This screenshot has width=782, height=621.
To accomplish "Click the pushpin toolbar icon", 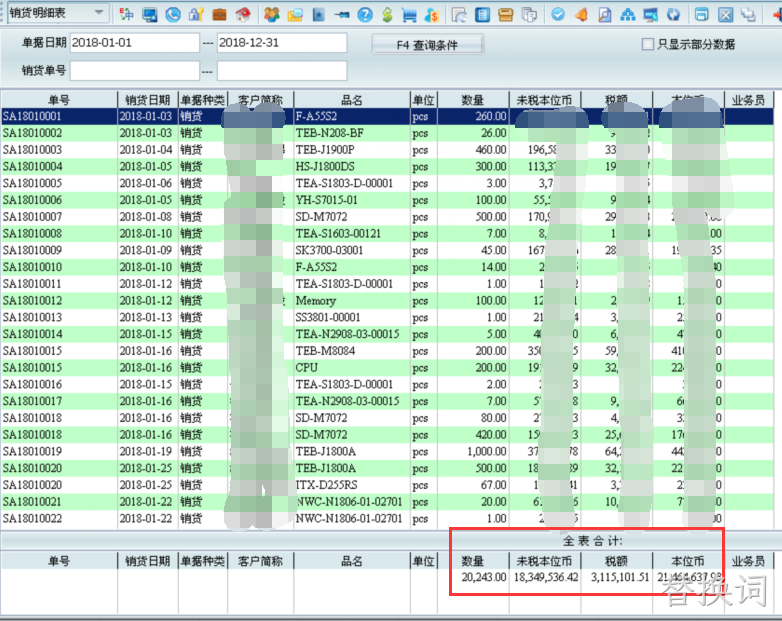I will point(342,15).
